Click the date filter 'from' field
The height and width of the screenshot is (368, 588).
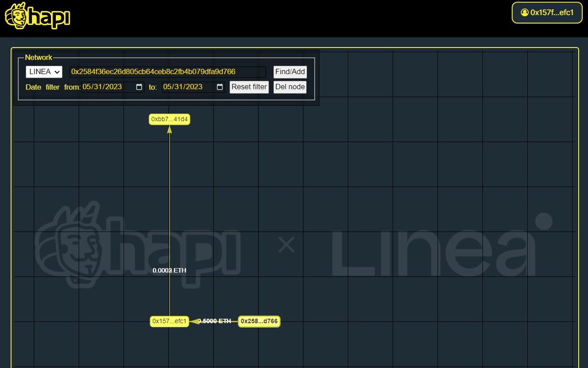click(x=113, y=87)
